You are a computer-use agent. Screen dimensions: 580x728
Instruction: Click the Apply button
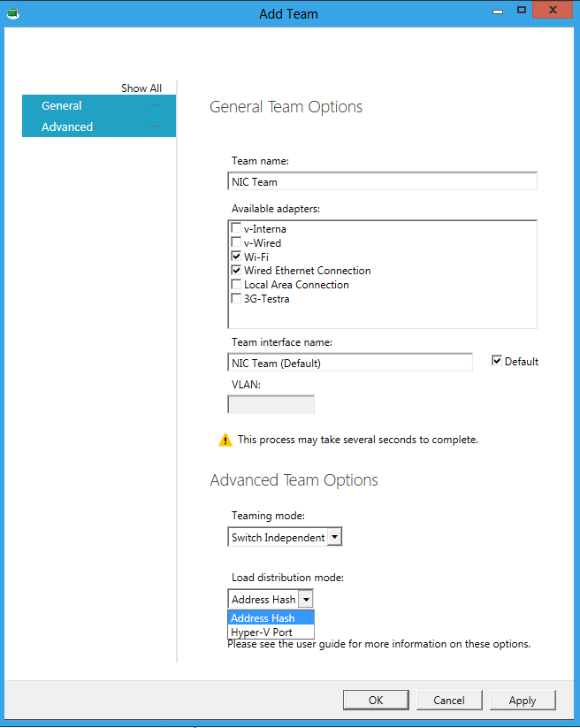click(522, 700)
